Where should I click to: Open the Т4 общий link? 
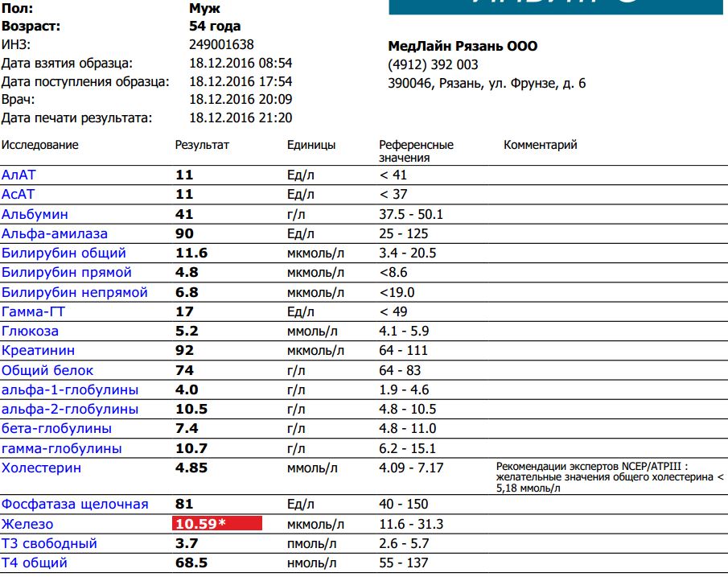click(35, 563)
